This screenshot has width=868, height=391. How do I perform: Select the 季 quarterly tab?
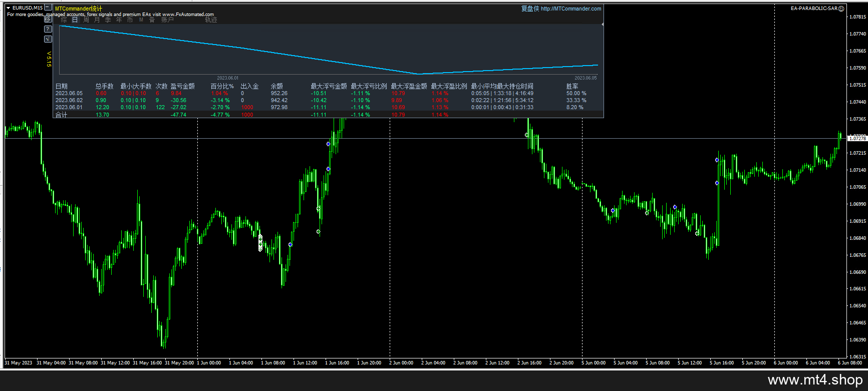pyautogui.click(x=108, y=20)
